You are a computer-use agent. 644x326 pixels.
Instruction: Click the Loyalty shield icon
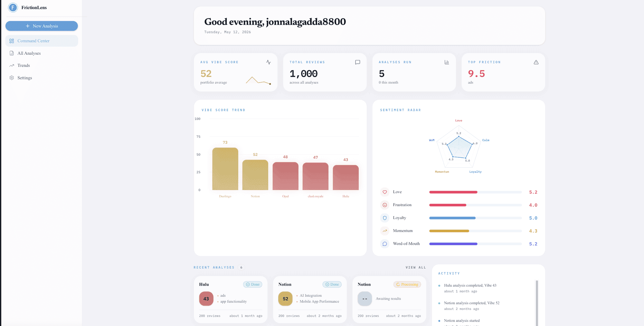coord(384,218)
